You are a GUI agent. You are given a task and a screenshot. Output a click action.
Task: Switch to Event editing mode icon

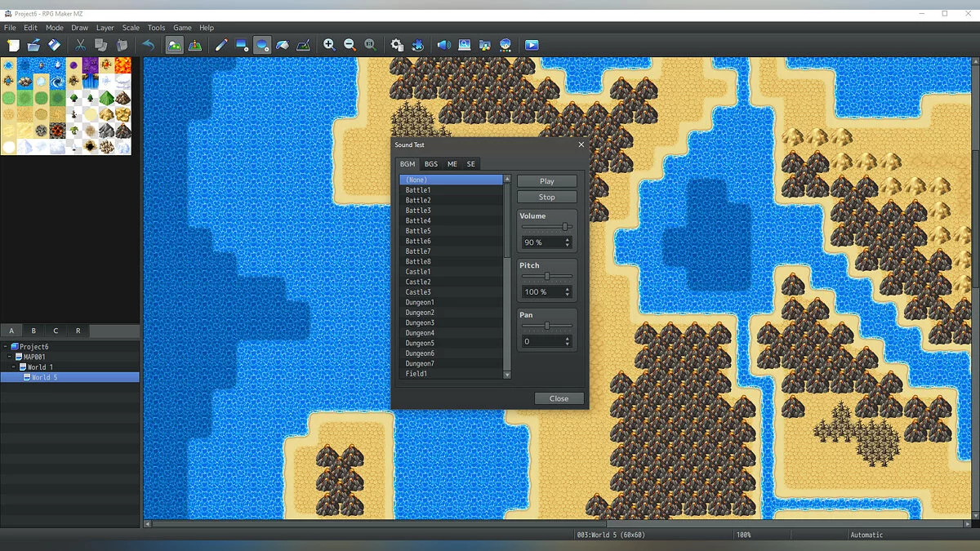coord(194,45)
